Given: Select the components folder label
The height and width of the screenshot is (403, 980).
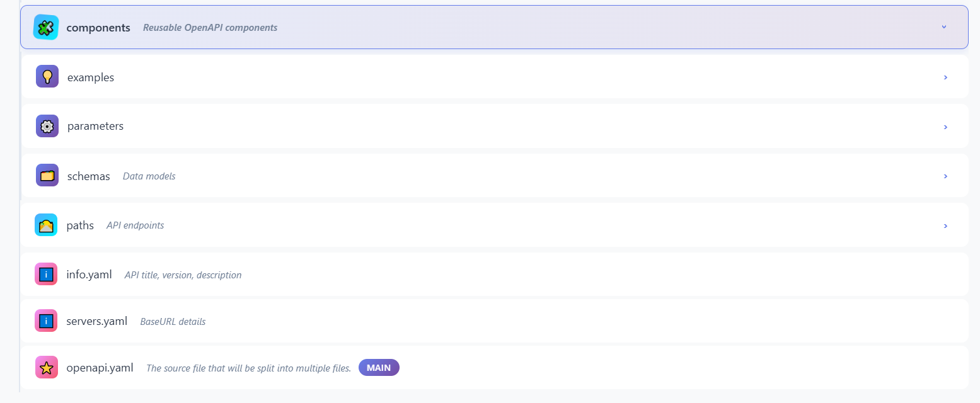Looking at the screenshot, I should [98, 28].
